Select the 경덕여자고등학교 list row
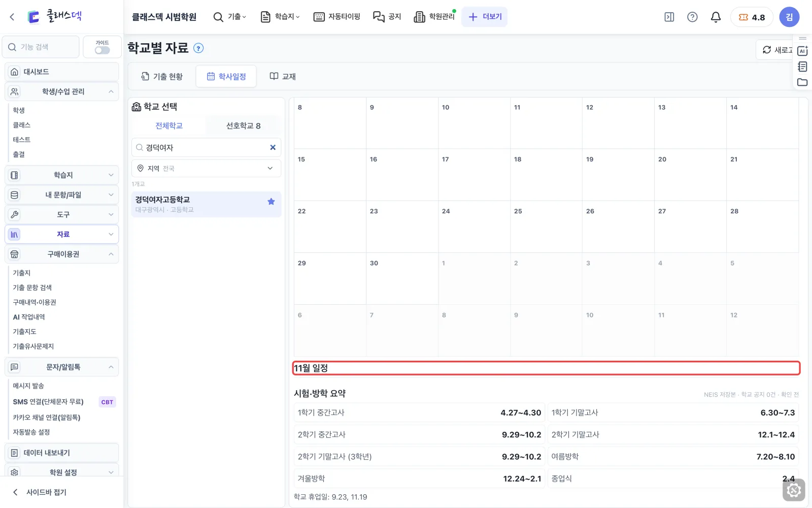 pos(206,204)
